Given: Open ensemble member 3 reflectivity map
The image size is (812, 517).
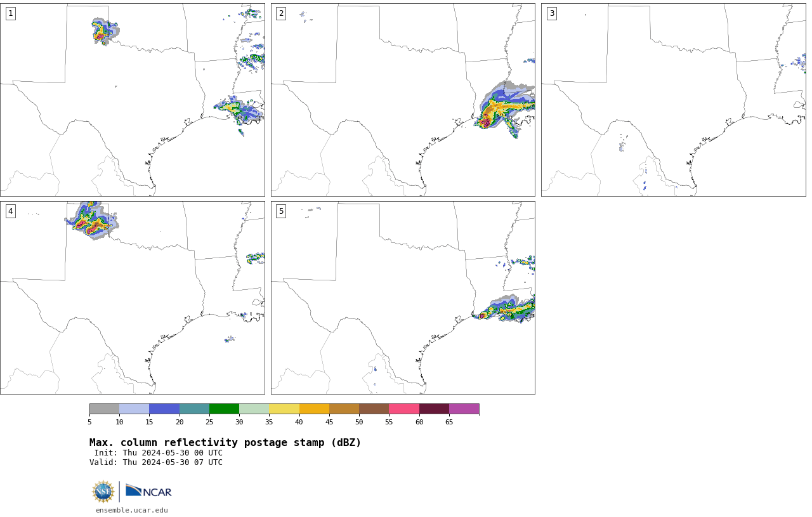Looking at the screenshot, I should (x=674, y=100).
